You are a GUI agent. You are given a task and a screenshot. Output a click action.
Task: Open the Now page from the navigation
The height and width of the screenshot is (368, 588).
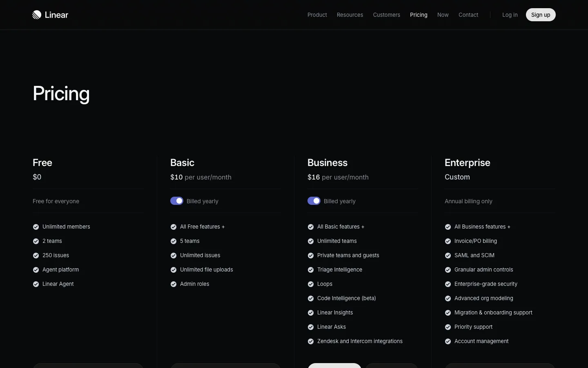443,15
